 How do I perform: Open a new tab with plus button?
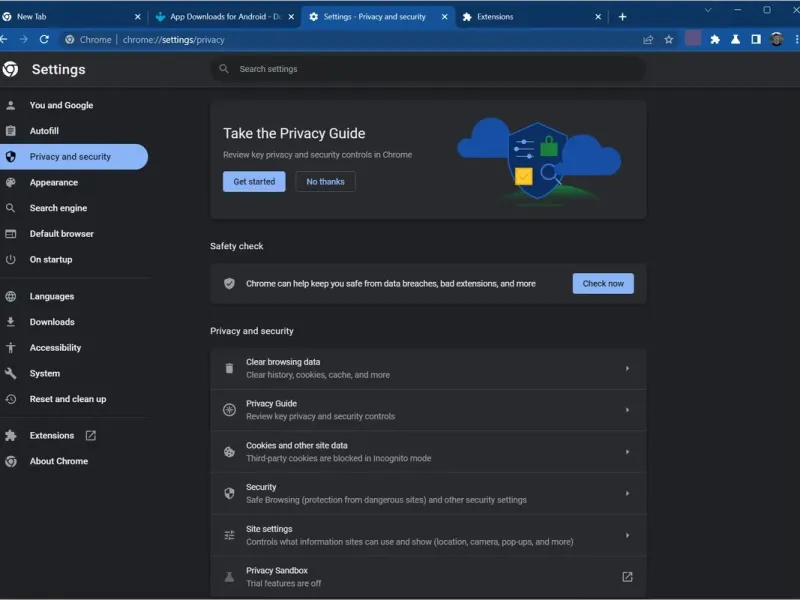(x=622, y=17)
